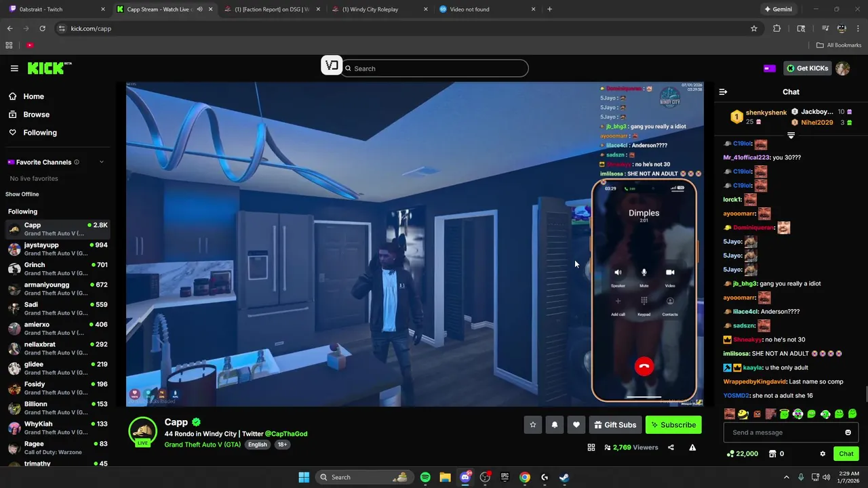The width and height of the screenshot is (868, 488).
Task: Show hidden system tray icons chevron
Action: [787, 477]
